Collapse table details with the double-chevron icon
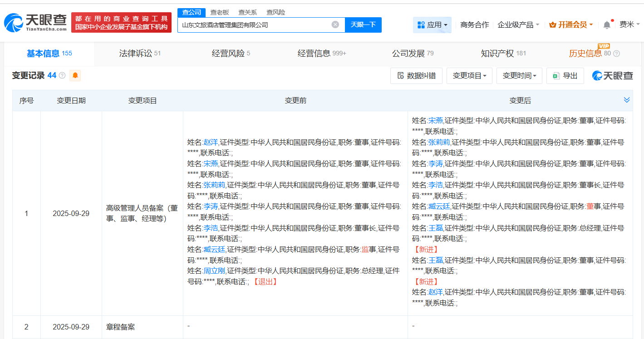Viewport: 644px width, 339px height. coord(627,99)
